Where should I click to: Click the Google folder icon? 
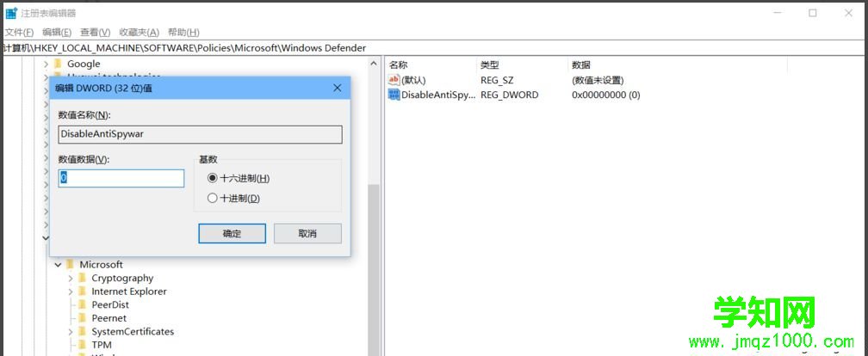58,64
